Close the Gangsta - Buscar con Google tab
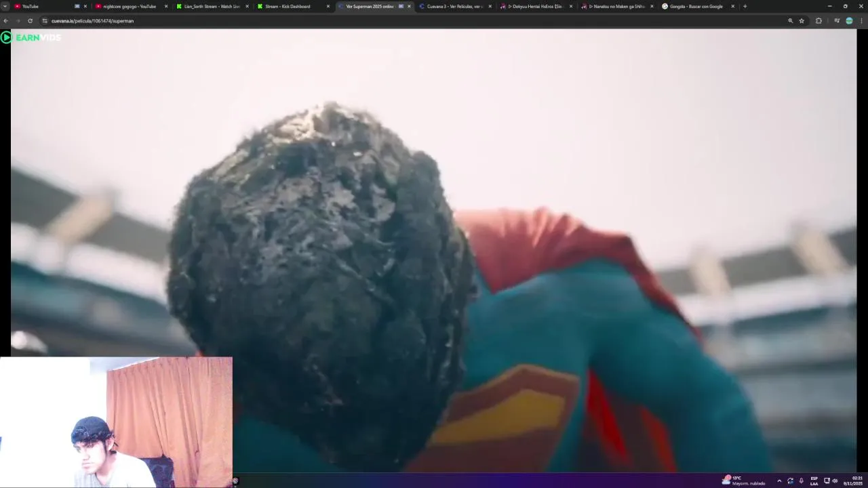The image size is (868, 488). (733, 6)
